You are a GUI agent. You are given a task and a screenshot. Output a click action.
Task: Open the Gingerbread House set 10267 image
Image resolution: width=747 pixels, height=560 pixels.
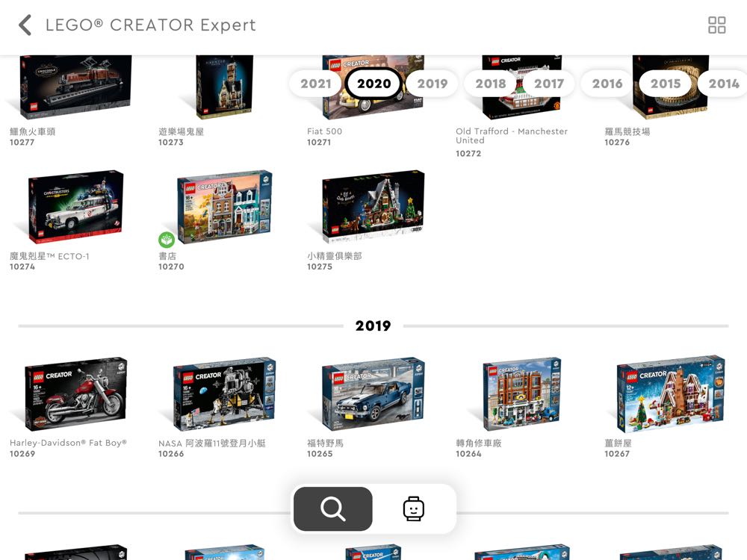pos(670,393)
